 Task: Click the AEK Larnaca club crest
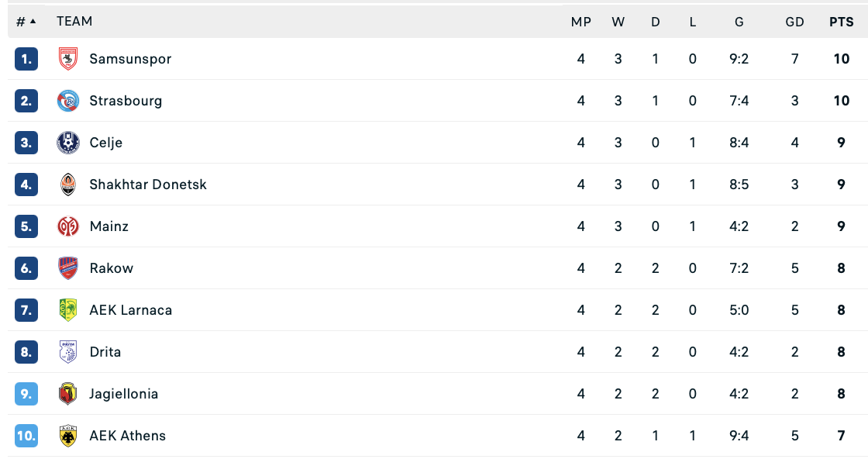click(x=68, y=310)
